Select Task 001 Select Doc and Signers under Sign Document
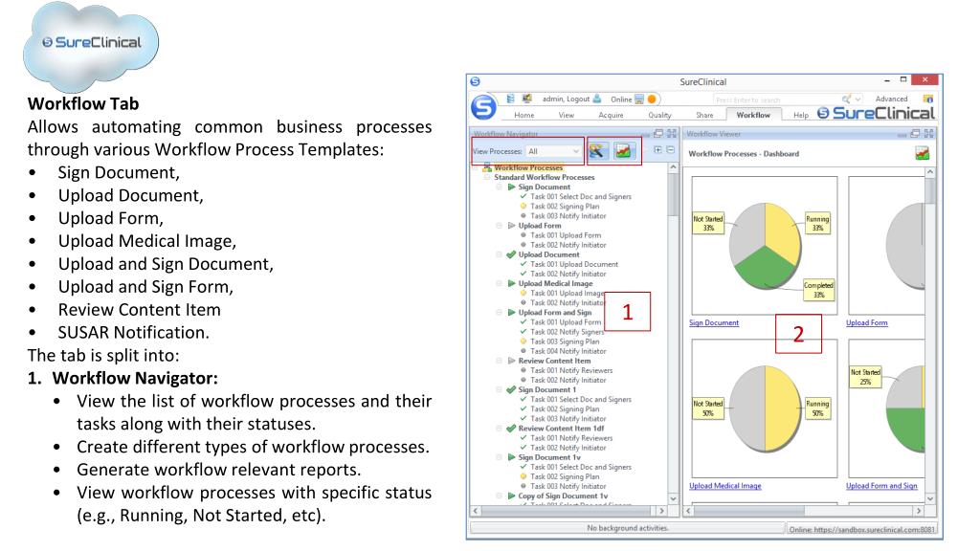 click(x=581, y=197)
